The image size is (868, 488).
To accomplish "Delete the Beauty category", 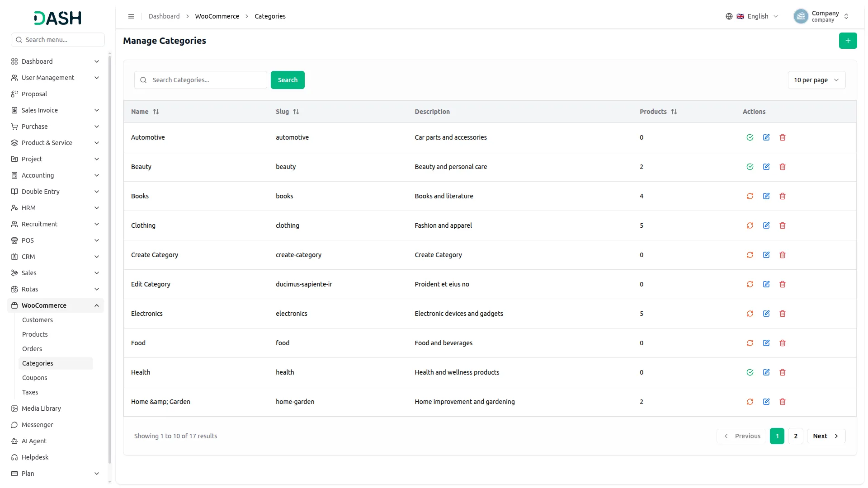I will pos(783,167).
